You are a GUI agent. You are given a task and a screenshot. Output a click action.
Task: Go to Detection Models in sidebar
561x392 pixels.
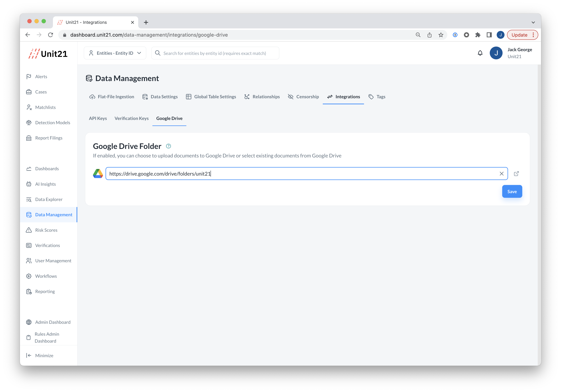click(53, 122)
